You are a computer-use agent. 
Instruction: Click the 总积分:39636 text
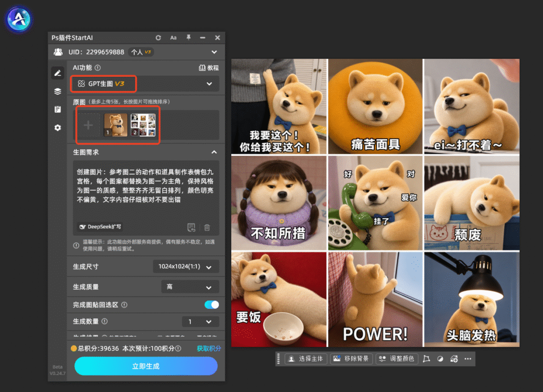pyautogui.click(x=98, y=349)
